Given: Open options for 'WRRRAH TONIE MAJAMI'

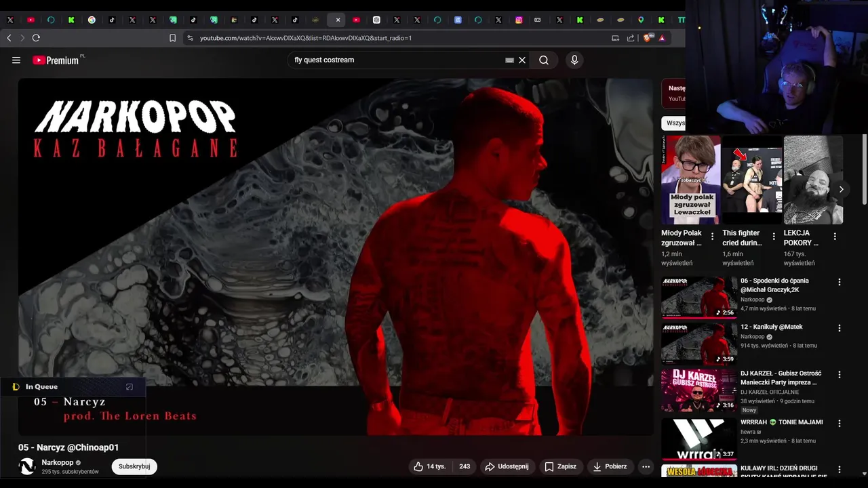Looking at the screenshot, I should click(x=840, y=423).
